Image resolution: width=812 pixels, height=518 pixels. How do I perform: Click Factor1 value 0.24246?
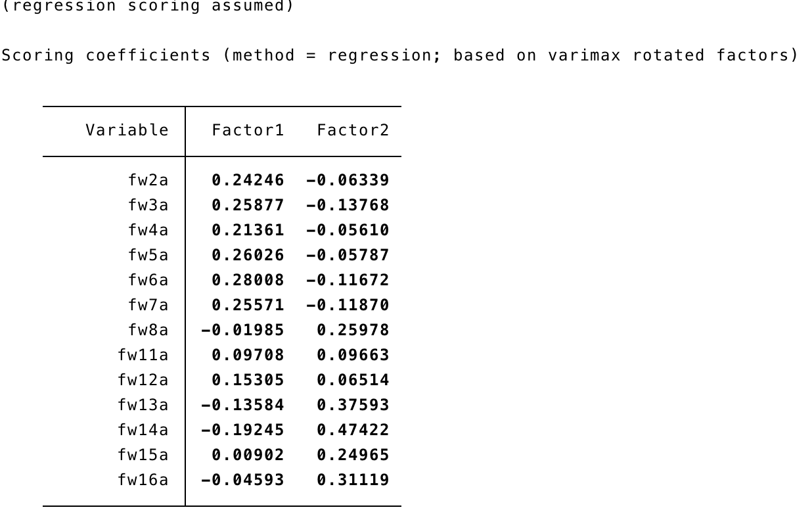[248, 180]
